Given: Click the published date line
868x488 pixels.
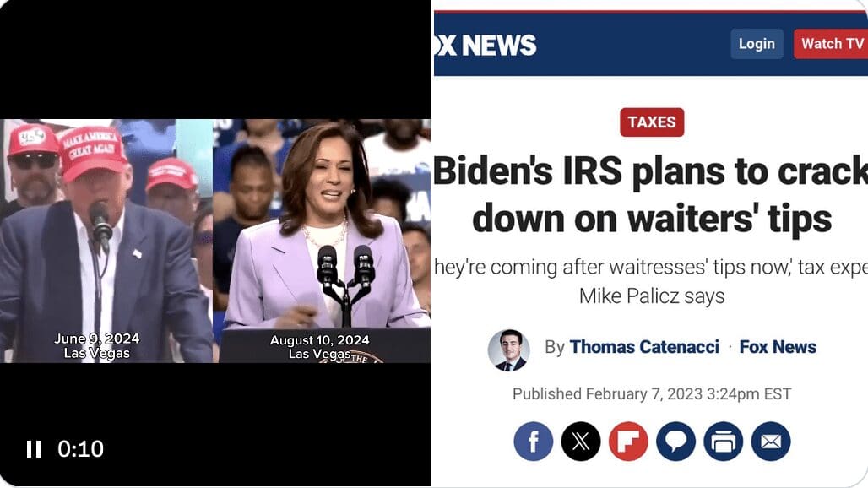Looking at the screenshot, I should tap(652, 394).
